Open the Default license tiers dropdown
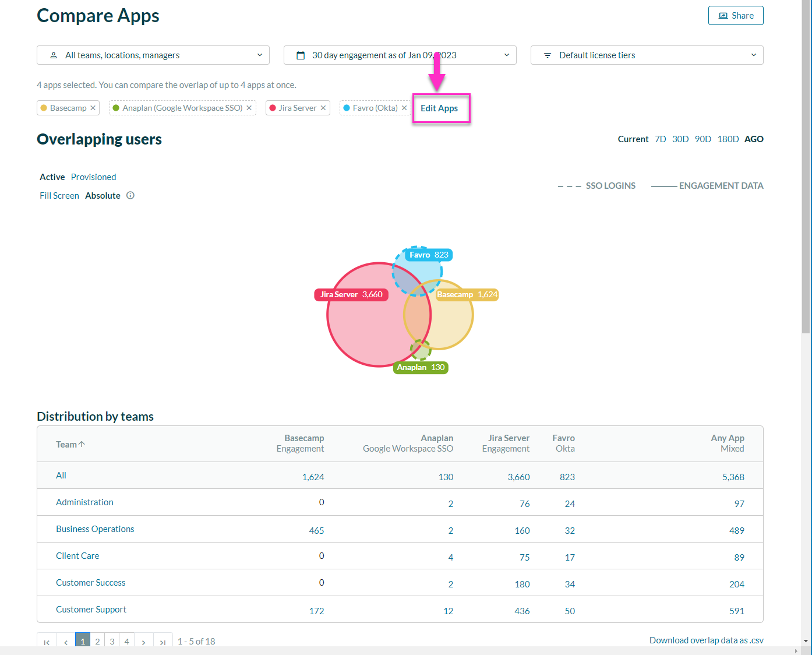 647,55
